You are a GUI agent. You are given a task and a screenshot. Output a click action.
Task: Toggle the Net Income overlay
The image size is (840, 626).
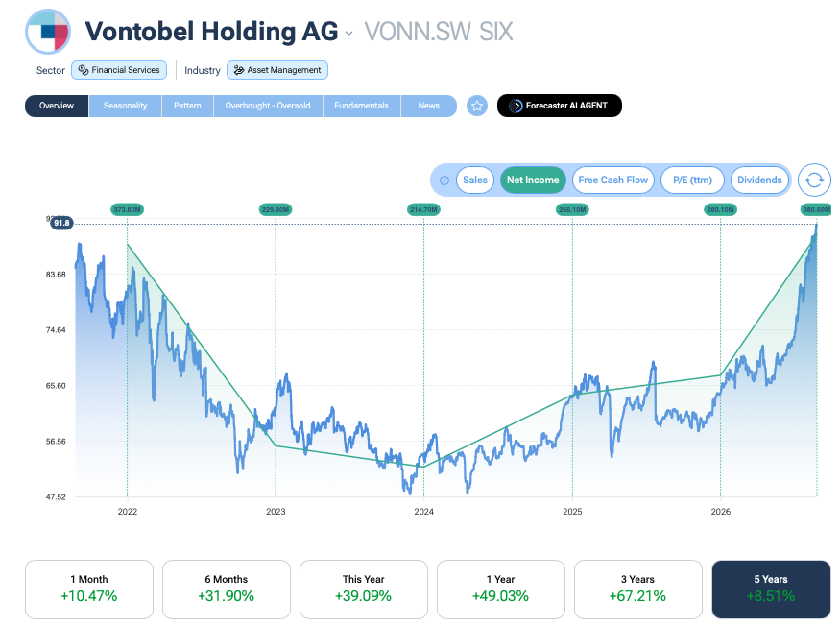point(533,181)
